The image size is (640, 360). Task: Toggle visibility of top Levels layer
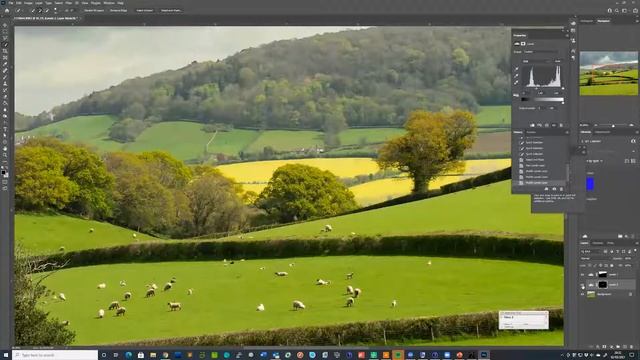click(582, 275)
